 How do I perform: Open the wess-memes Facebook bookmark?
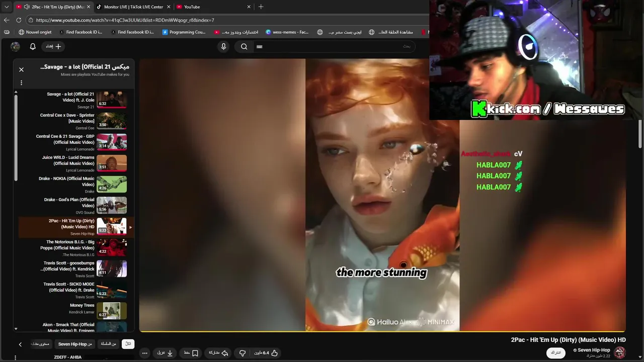(287, 32)
